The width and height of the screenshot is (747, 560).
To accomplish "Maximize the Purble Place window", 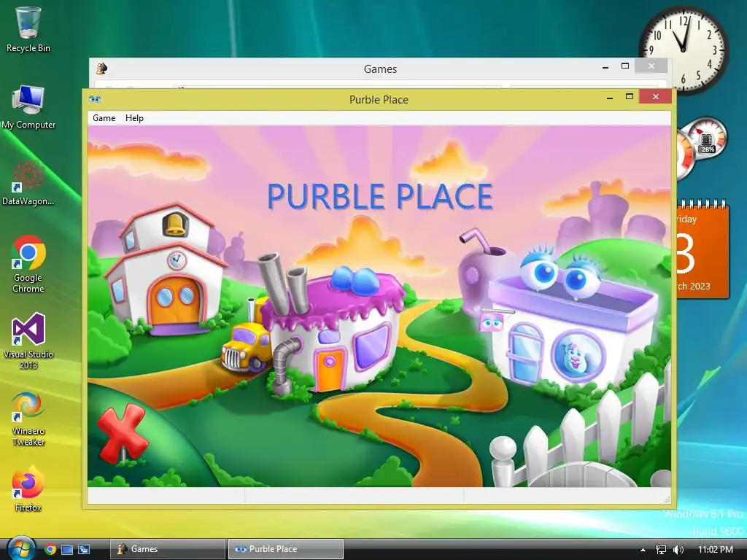I will tap(630, 97).
